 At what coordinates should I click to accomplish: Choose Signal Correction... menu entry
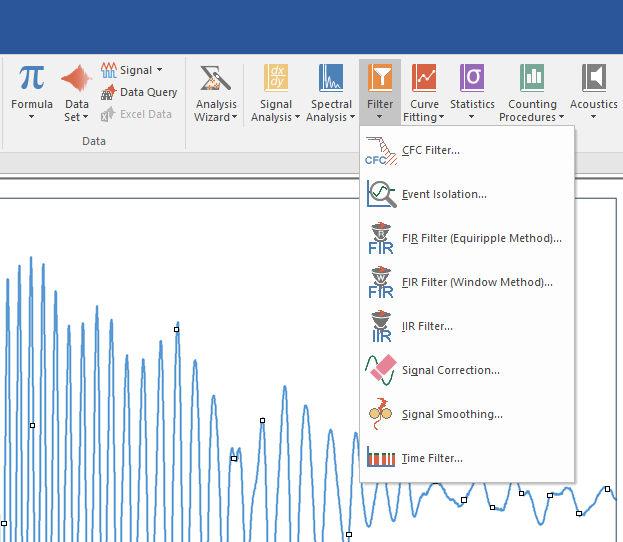[467, 370]
